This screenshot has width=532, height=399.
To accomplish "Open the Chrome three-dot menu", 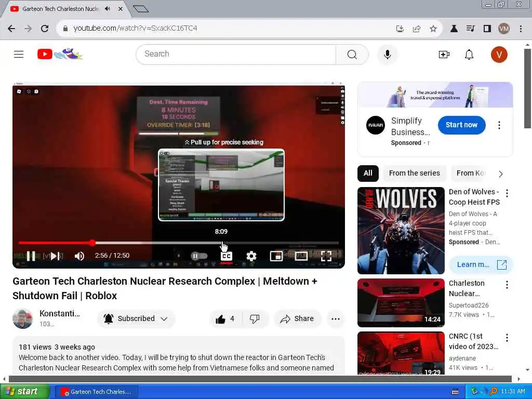I will pos(521,29).
